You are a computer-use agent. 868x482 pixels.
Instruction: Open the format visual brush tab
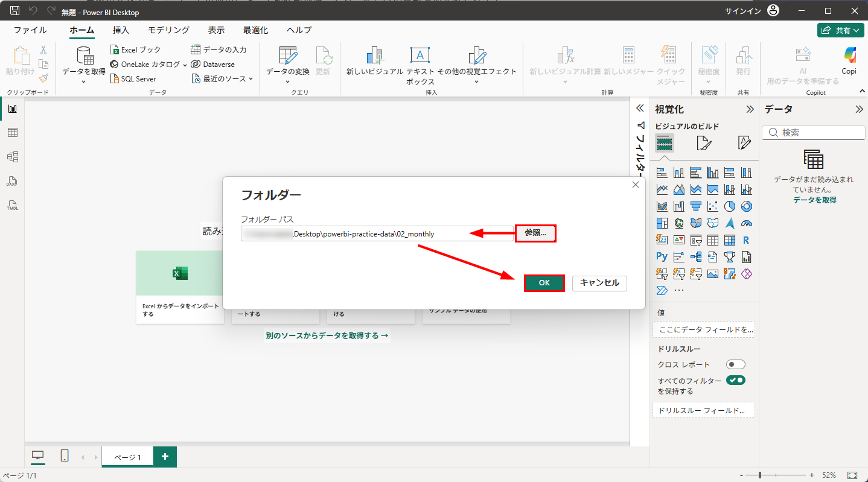coord(704,143)
